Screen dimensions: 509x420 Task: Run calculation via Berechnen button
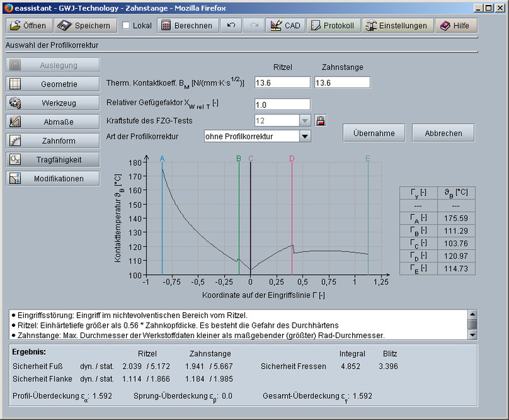coord(186,25)
